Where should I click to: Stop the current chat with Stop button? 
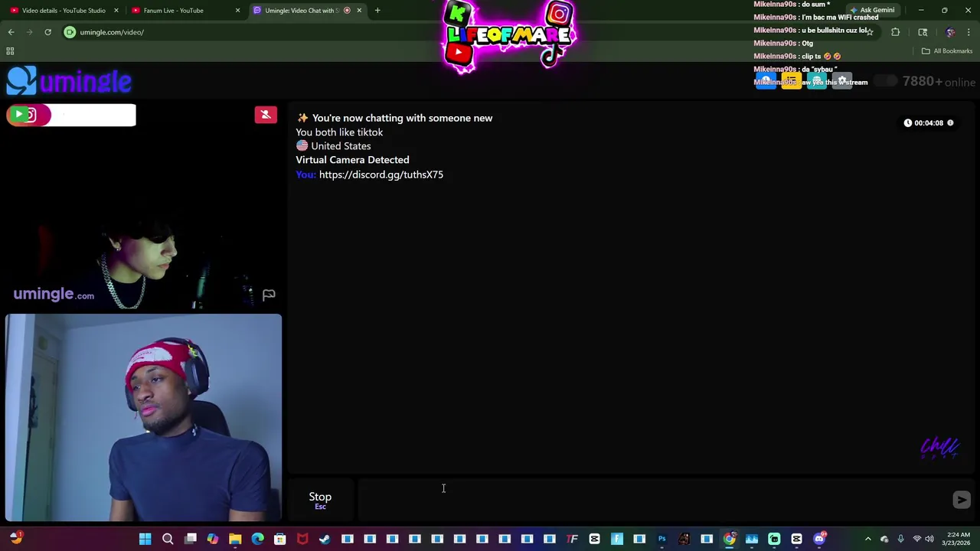(320, 500)
